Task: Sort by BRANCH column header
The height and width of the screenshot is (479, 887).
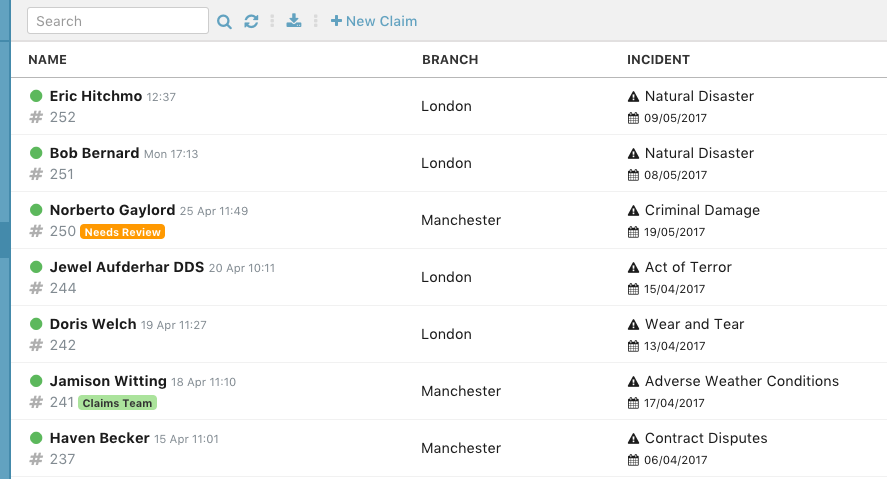Action: [450, 59]
